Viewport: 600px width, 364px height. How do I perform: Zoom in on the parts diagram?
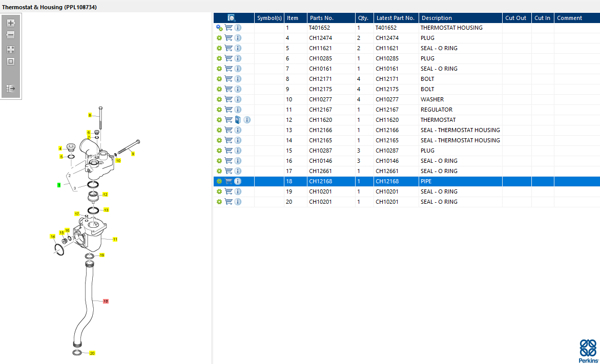[x=11, y=23]
